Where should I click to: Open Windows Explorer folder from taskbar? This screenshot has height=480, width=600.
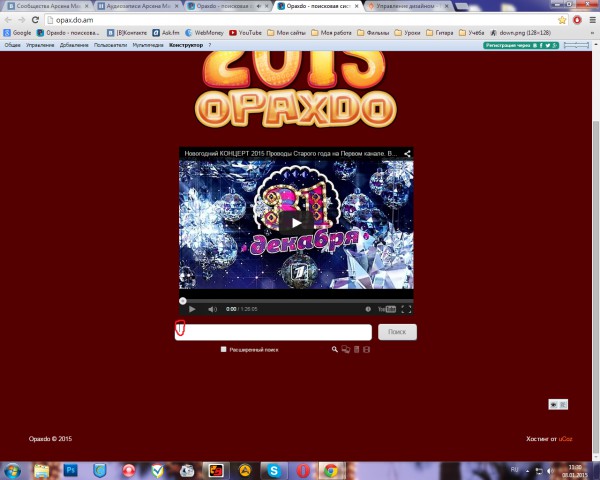tap(41, 470)
